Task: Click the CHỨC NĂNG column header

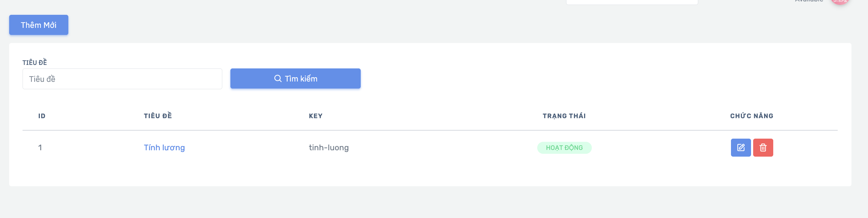Action: coord(752,116)
